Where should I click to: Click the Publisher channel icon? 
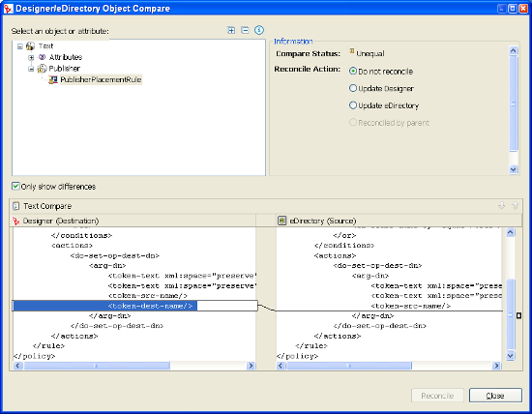pos(42,69)
